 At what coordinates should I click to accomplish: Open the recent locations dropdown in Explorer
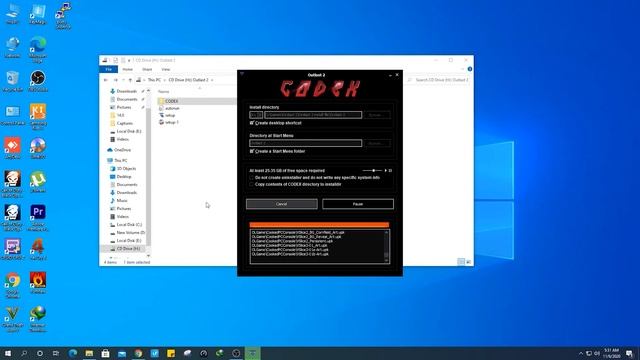point(123,80)
